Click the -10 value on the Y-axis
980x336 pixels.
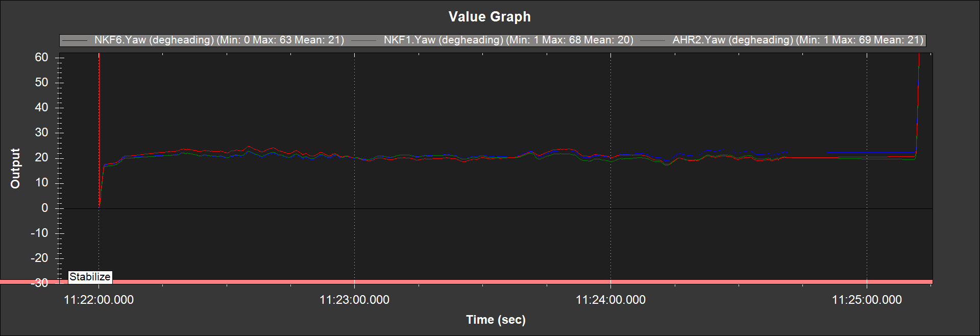(39, 233)
